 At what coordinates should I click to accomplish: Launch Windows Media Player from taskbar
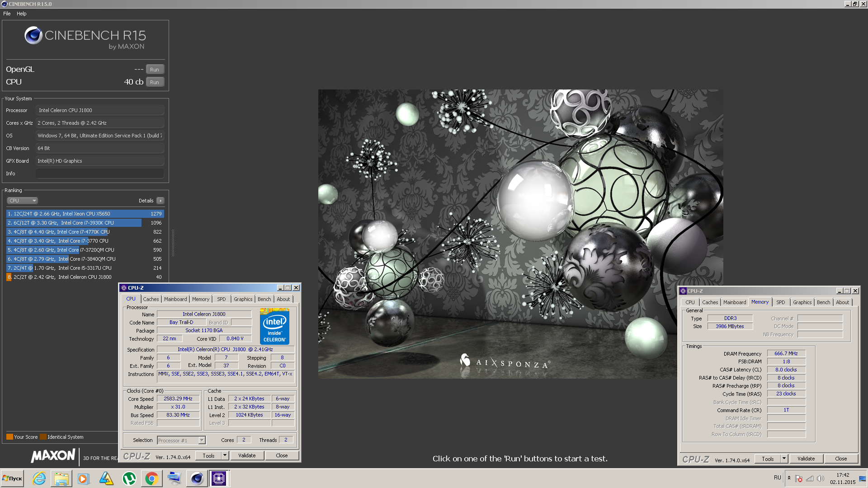point(84,479)
